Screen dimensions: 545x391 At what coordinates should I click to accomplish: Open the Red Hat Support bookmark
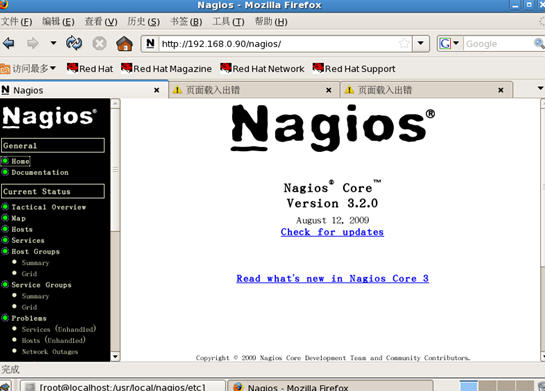point(354,68)
